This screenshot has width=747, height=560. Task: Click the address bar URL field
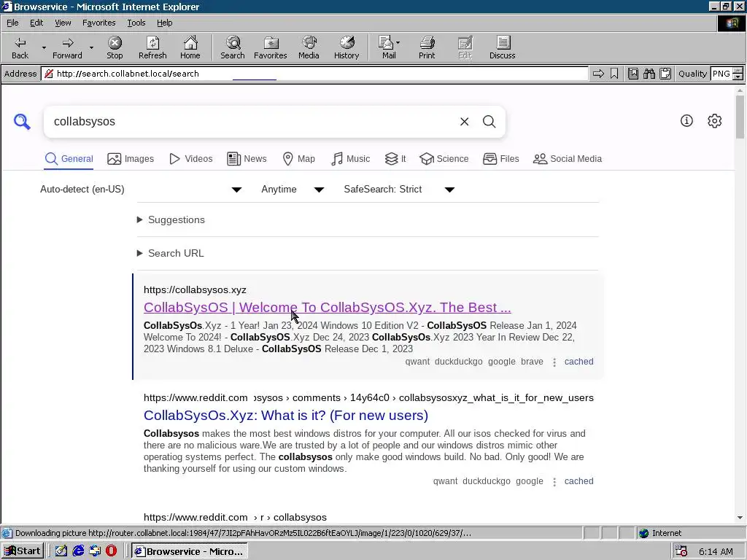(x=314, y=74)
